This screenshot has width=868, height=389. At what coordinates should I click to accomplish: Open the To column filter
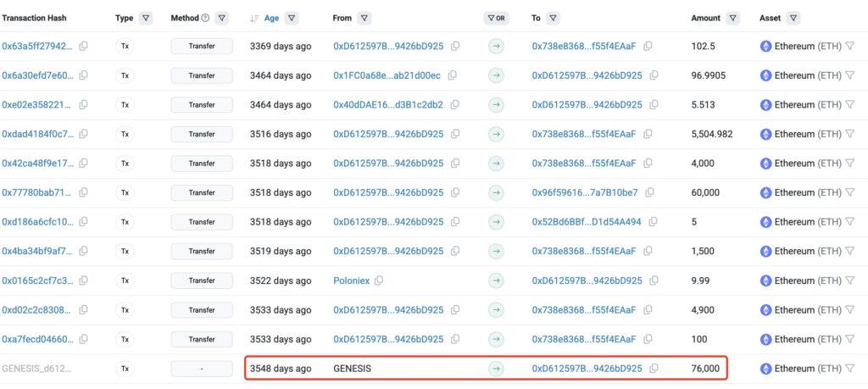[553, 19]
